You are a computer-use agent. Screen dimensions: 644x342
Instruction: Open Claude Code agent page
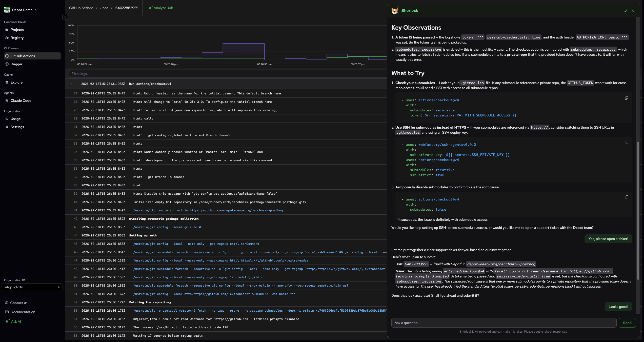tap(21, 100)
